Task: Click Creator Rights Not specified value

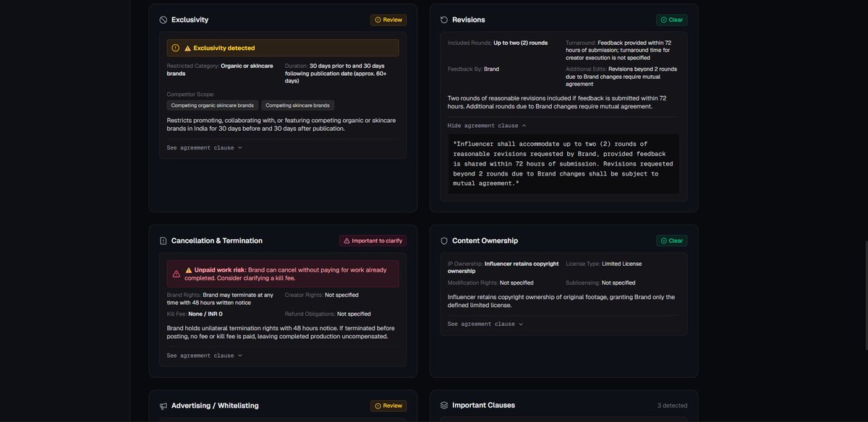Action: [x=341, y=295]
